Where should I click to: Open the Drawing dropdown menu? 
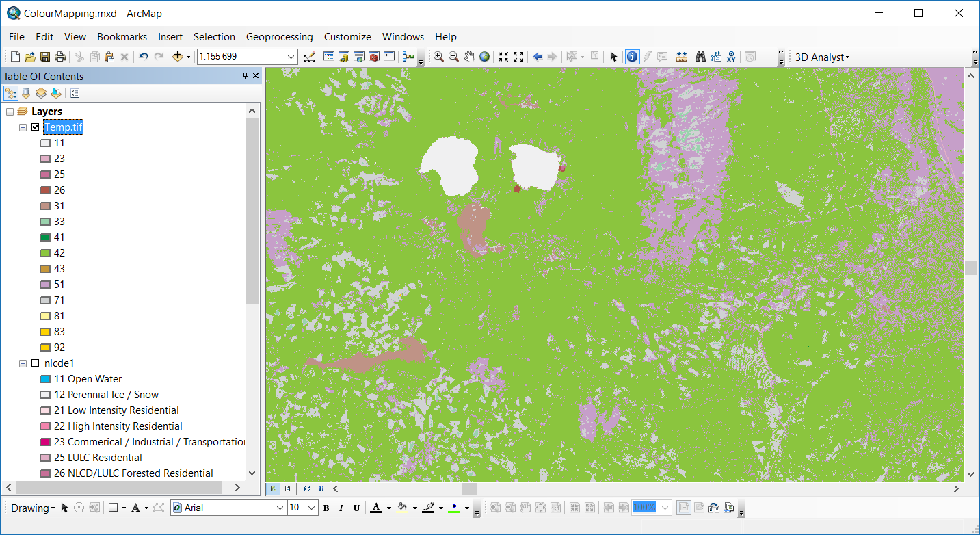point(33,508)
